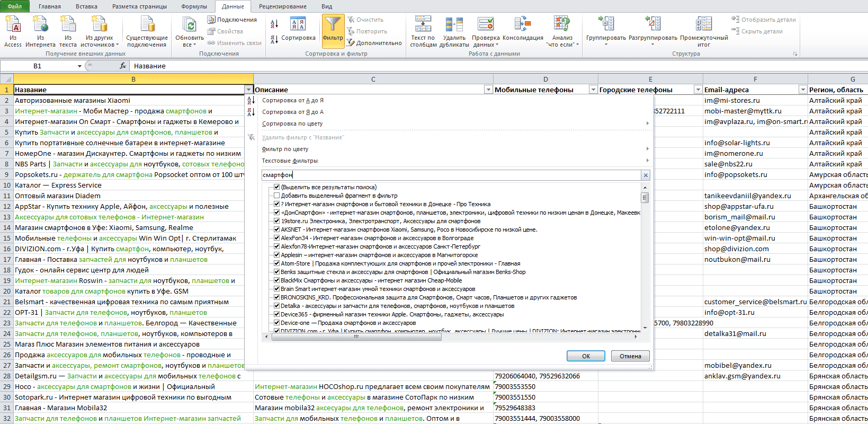This screenshot has width=868, height=424.
Task: Select column C header
Action: click(x=373, y=79)
